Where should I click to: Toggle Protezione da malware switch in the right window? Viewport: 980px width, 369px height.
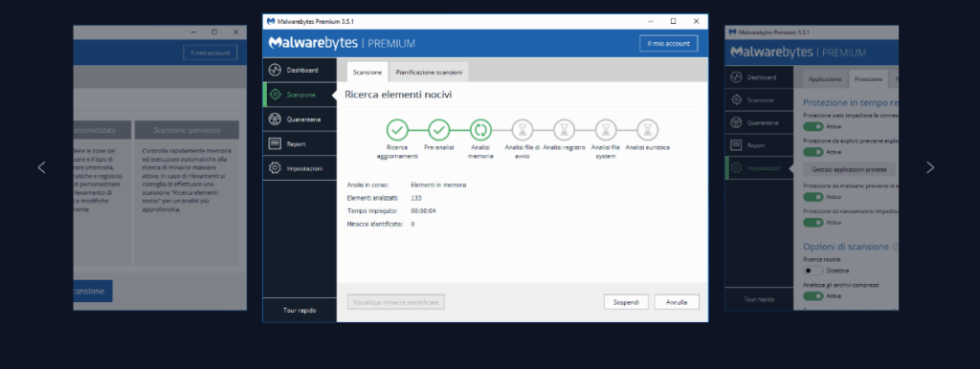[813, 197]
